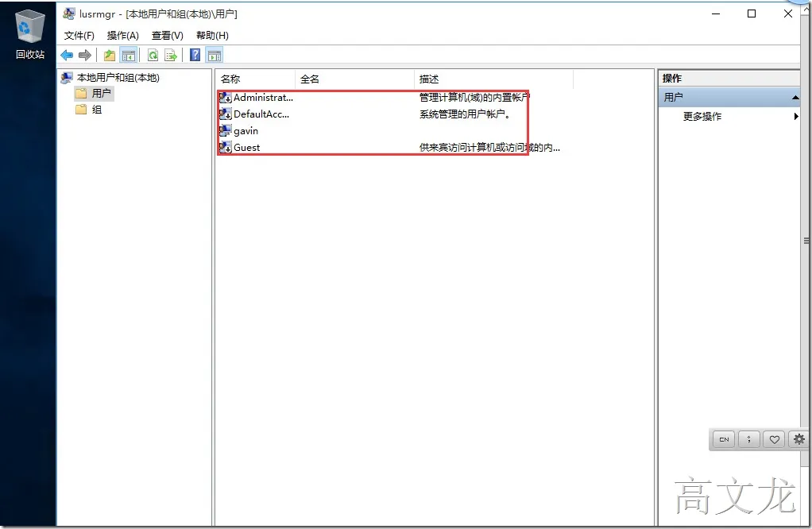Refresh the user list via toolbar icon
The width and height of the screenshot is (812, 529).
point(153,55)
